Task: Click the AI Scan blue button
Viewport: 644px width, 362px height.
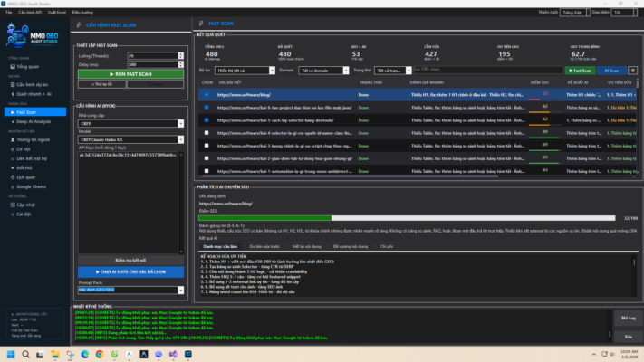Action: coord(611,71)
